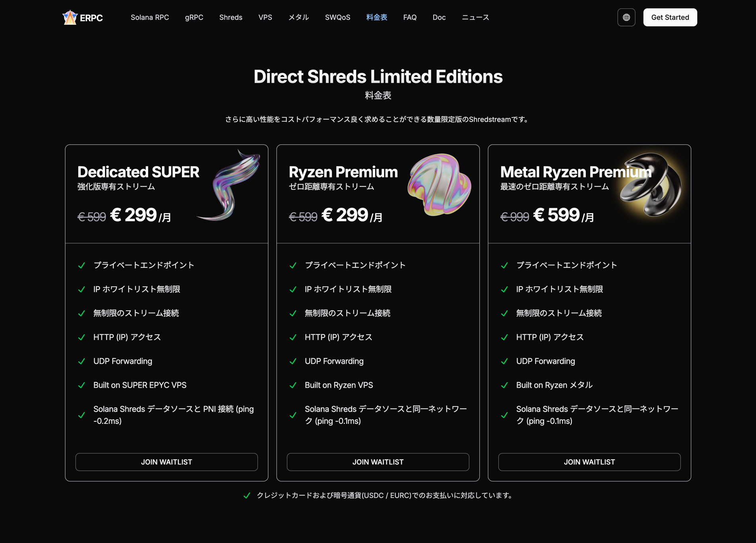This screenshot has height=543, width=756.
Task: Go to the gRPC page
Action: click(x=194, y=18)
